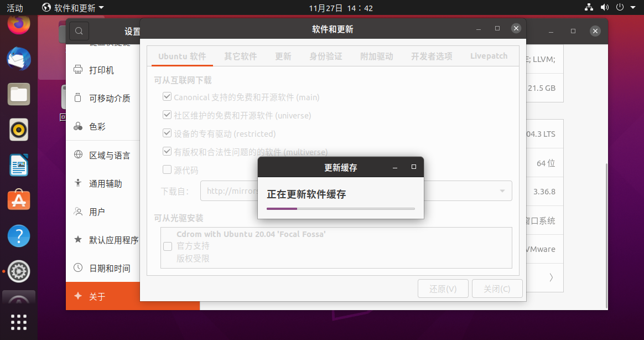Viewport: 644px width, 340px height.
Task: Open Firefox from the dock
Action: 19,24
